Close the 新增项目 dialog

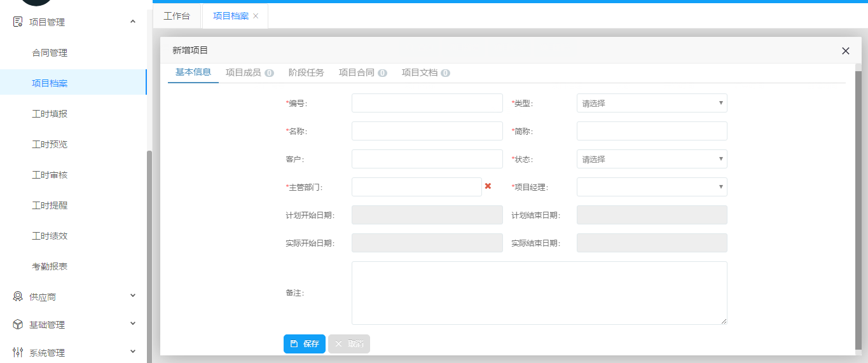[845, 51]
